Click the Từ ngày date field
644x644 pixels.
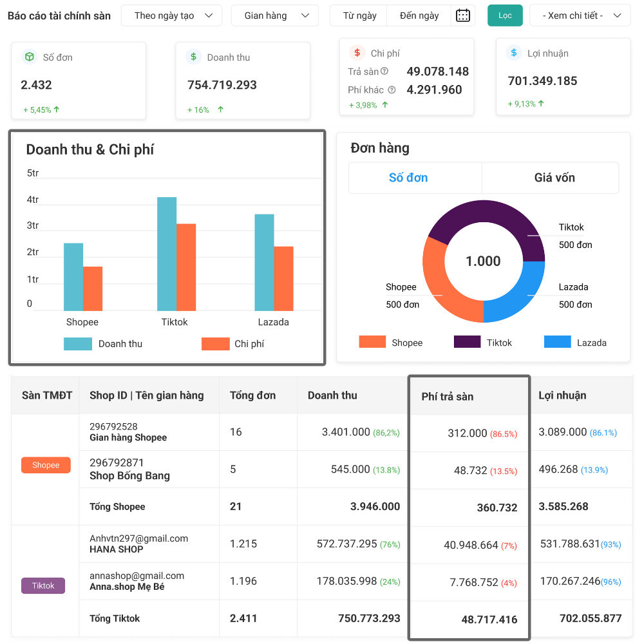tap(359, 15)
